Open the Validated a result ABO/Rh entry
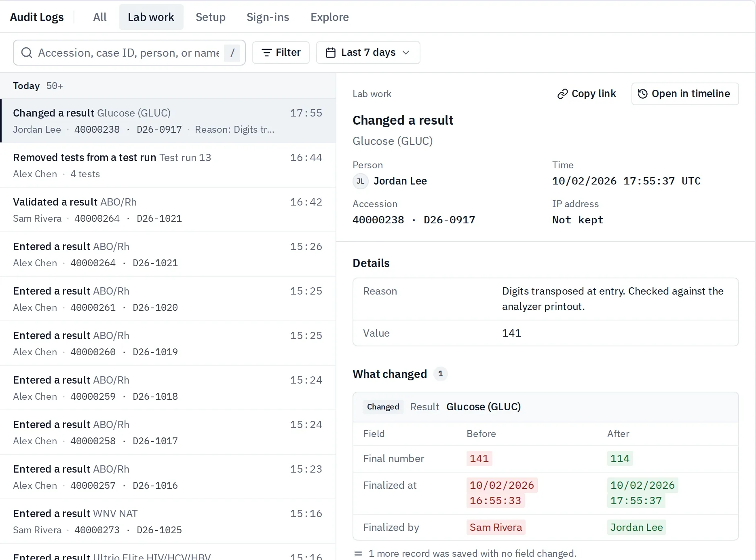756x560 pixels. (168, 210)
